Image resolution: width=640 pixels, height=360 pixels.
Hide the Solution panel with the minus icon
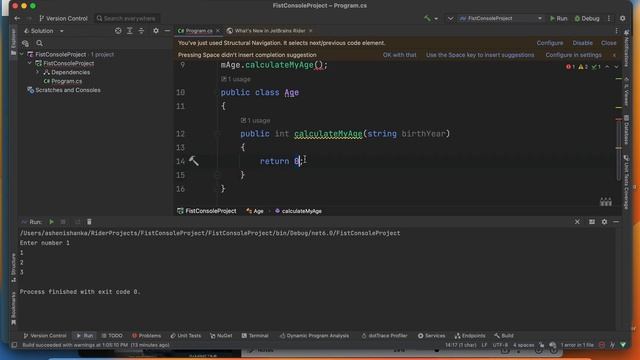(167, 31)
